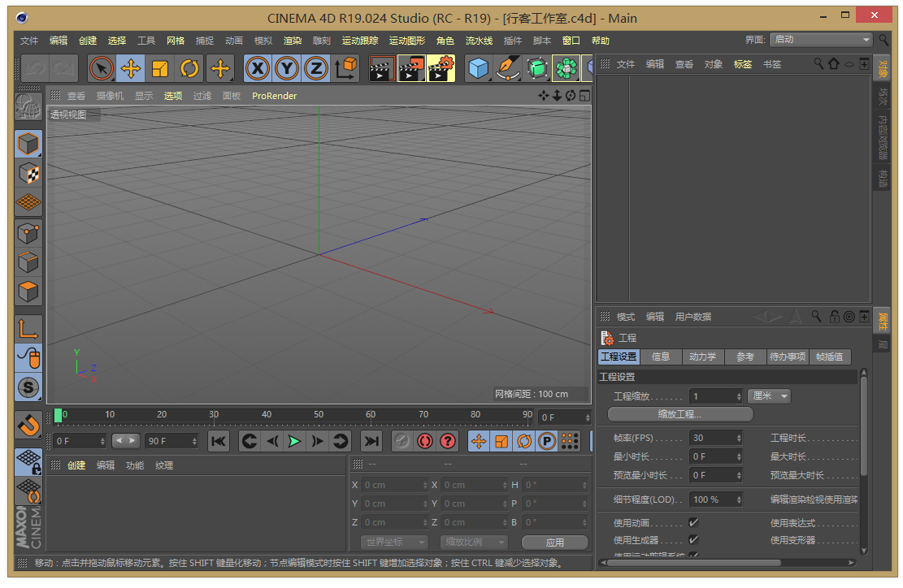Uncheck the 使用动画 checkbox
The width and height of the screenshot is (903, 588).
(x=693, y=522)
